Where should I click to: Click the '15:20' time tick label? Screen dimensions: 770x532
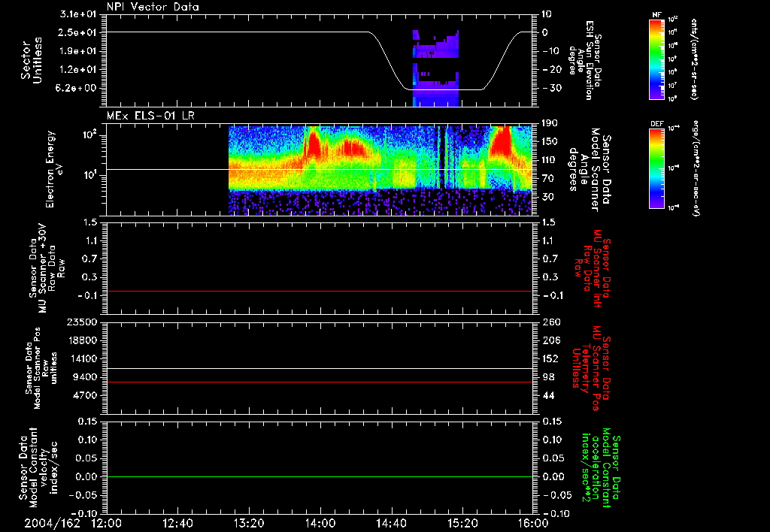tap(462, 523)
